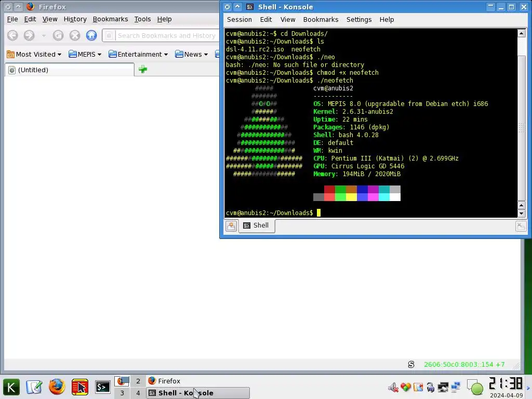Expand MEPIS bookmarks folder
532x399 pixels.
coord(85,54)
